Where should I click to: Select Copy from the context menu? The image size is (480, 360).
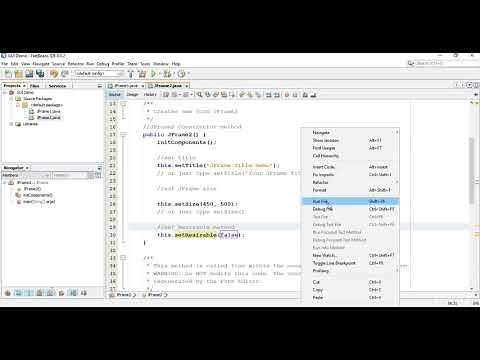[350, 290]
